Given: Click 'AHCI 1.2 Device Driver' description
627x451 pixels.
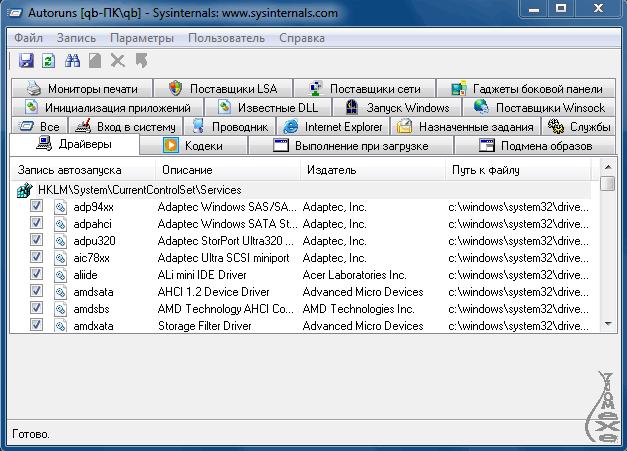Looking at the screenshot, I should [x=214, y=292].
